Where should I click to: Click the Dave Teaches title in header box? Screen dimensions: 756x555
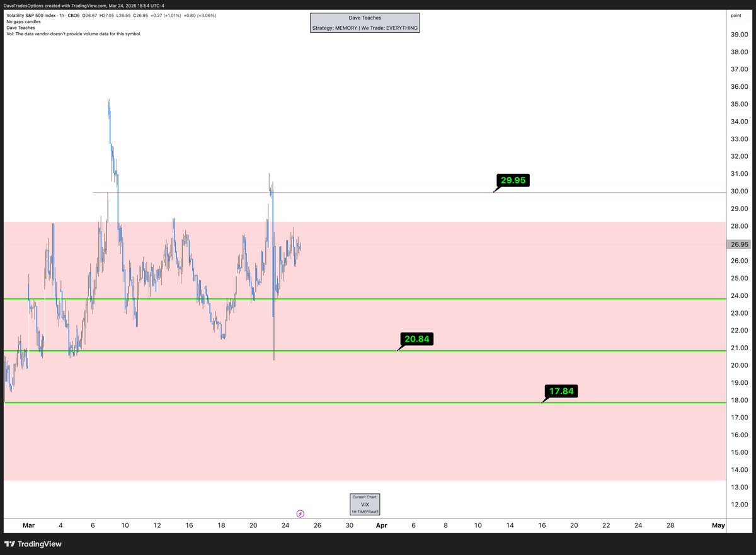point(365,18)
